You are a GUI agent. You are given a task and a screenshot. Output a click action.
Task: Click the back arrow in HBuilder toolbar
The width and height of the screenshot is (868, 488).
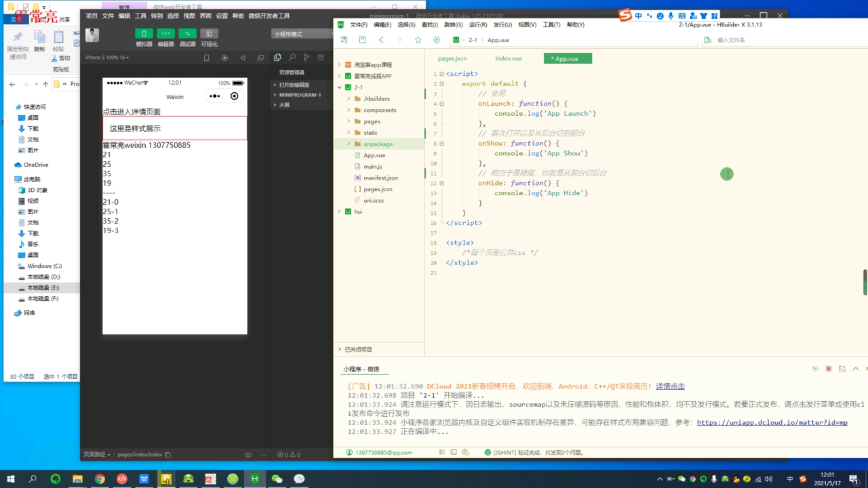click(381, 40)
